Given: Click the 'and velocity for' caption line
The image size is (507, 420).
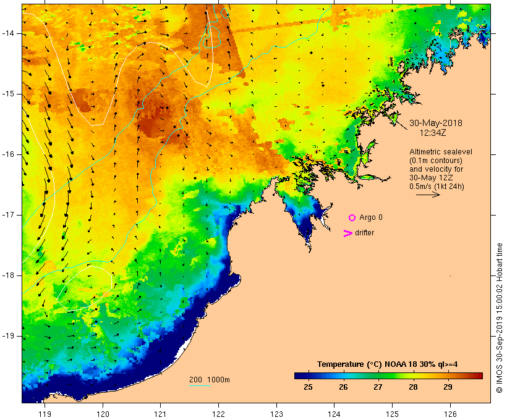Looking at the screenshot, I should (436, 169).
